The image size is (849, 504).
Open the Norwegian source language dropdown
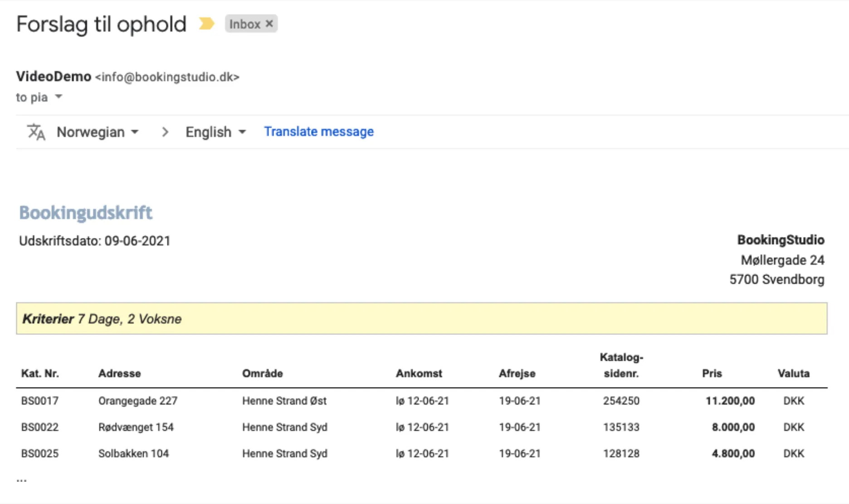[x=97, y=132]
